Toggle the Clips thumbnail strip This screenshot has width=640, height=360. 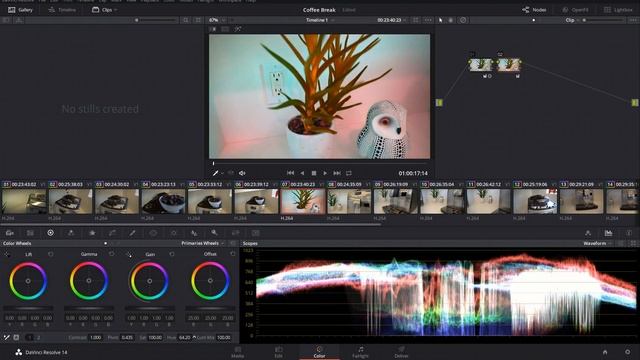click(x=102, y=10)
